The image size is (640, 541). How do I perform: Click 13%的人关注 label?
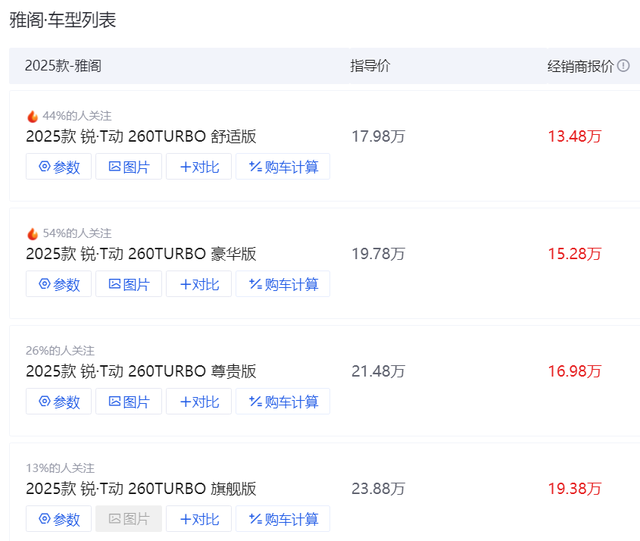click(60, 468)
